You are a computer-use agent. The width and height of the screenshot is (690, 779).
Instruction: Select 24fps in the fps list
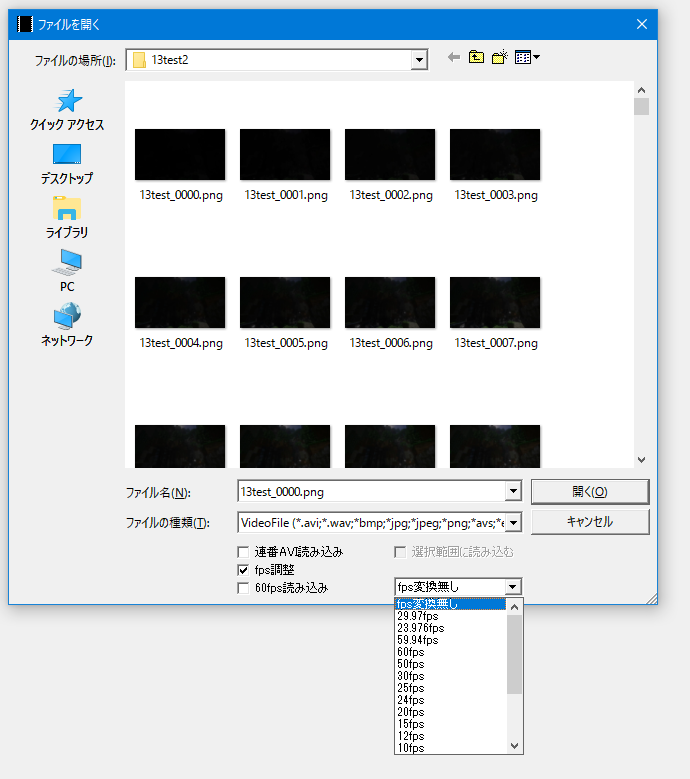(411, 700)
